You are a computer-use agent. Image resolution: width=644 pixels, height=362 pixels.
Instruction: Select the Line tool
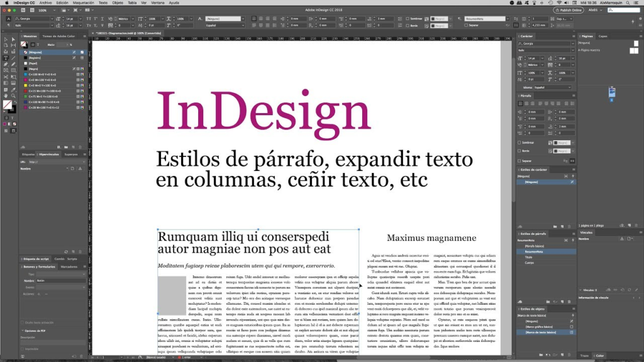[13, 58]
